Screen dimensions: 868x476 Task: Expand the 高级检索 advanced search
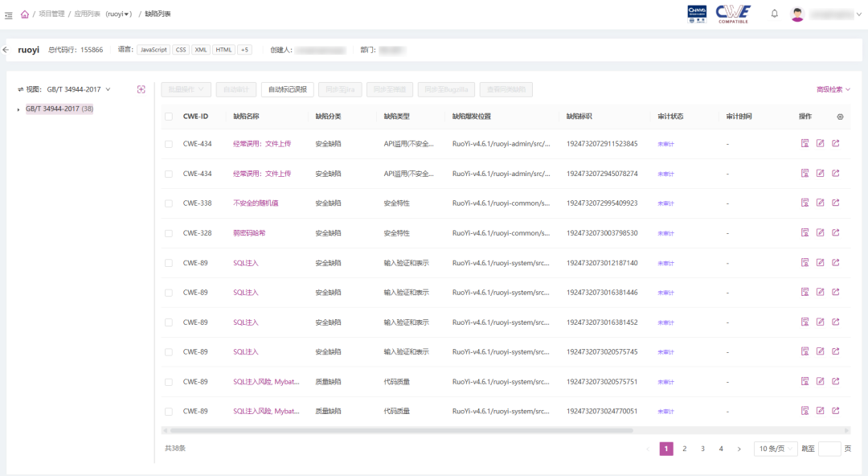point(833,89)
